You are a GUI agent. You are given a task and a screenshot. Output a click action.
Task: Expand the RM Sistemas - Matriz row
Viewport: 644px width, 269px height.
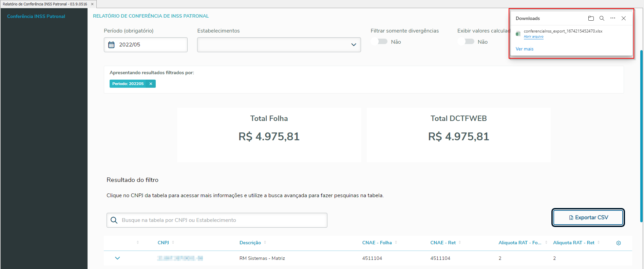coord(117,258)
